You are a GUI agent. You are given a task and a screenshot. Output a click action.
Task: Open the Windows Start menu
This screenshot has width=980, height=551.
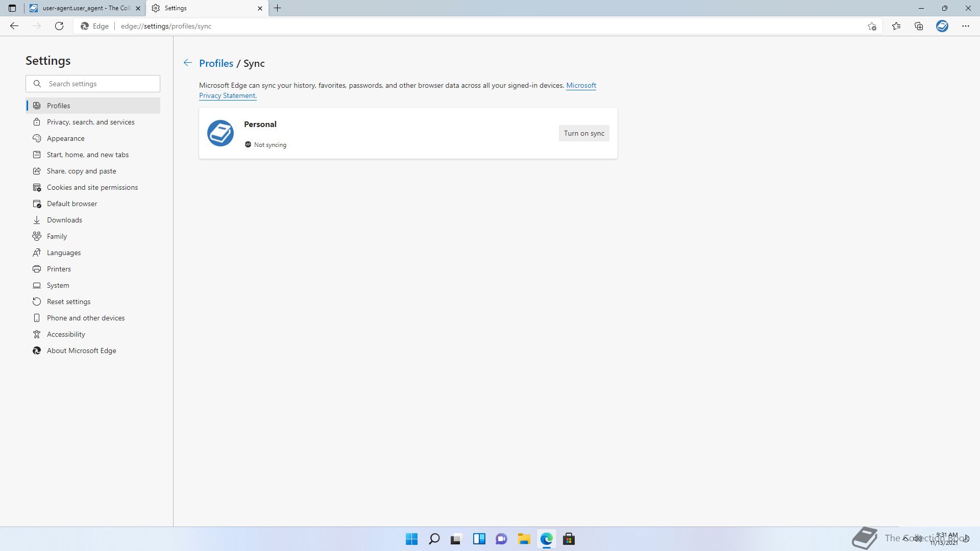tap(411, 539)
